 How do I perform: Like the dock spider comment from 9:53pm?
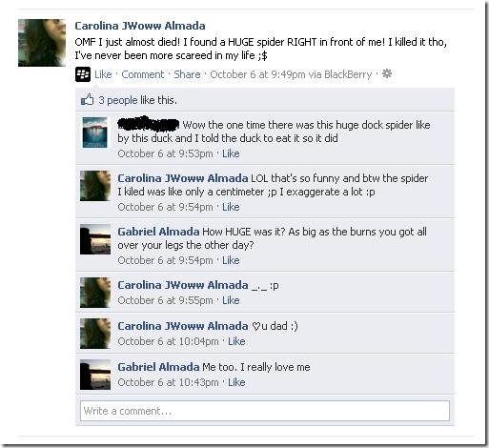coord(231,153)
